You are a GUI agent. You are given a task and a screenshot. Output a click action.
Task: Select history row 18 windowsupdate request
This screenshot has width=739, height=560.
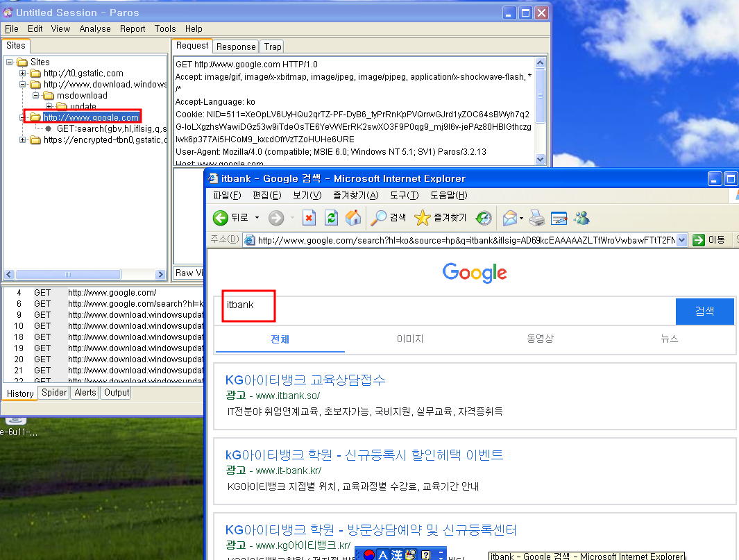(x=104, y=337)
